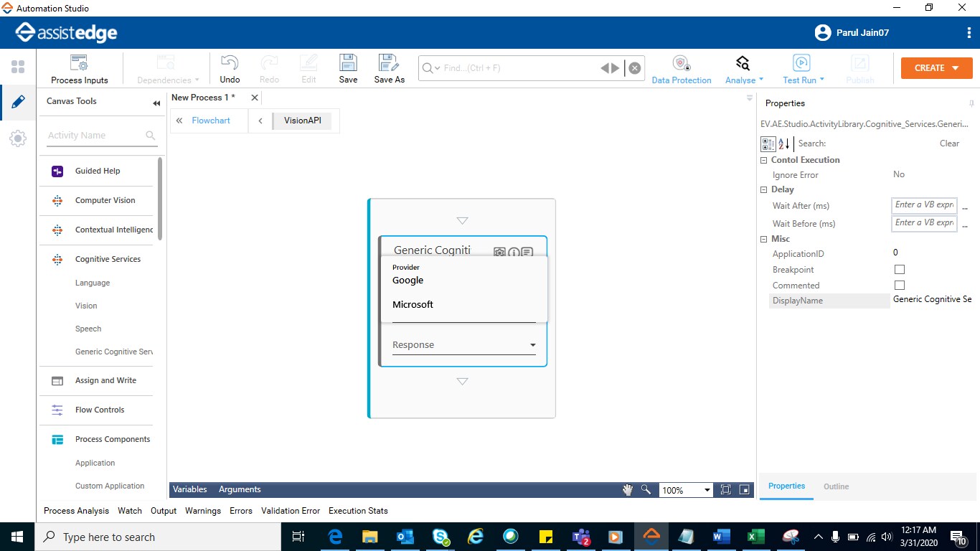Click the Windows taskbar search box
The width and height of the screenshot is (980, 551).
tap(158, 537)
